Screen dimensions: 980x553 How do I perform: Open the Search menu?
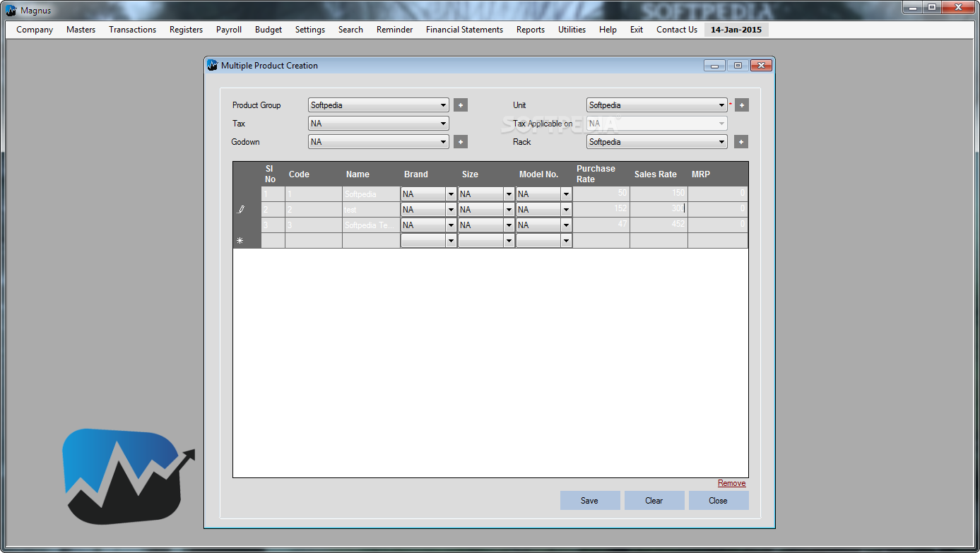tap(350, 30)
